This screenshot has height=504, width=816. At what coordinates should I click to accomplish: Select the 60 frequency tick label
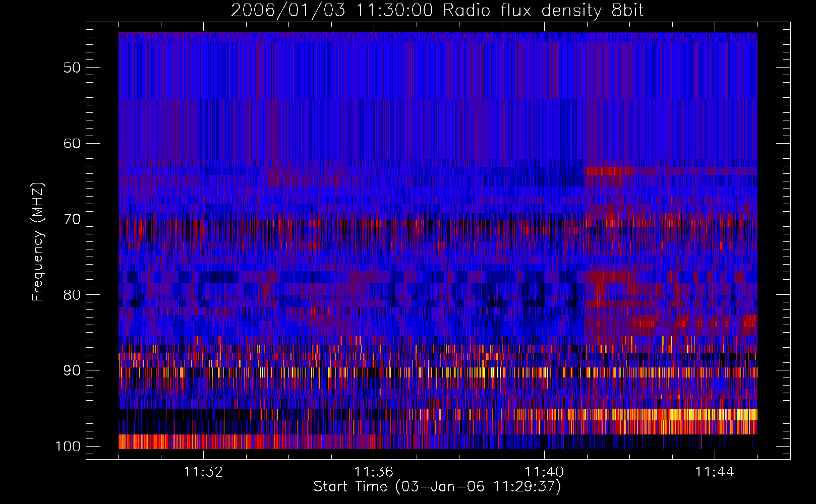[72, 143]
